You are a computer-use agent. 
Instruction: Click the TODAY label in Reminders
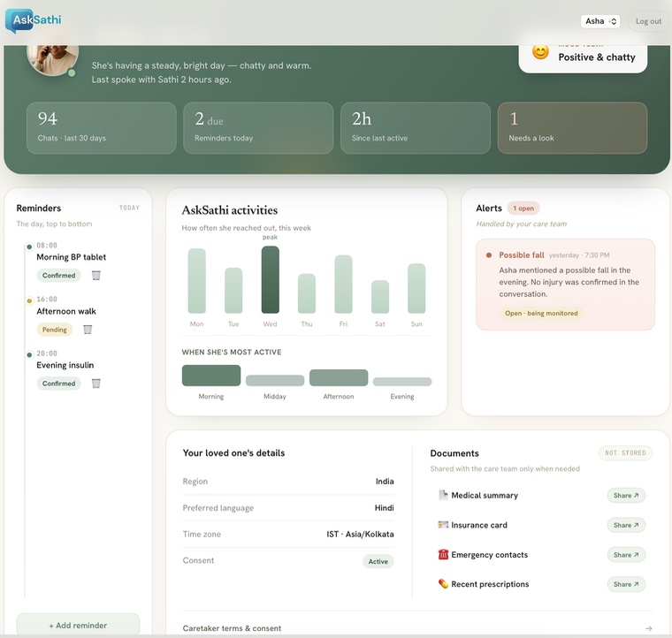(129, 208)
